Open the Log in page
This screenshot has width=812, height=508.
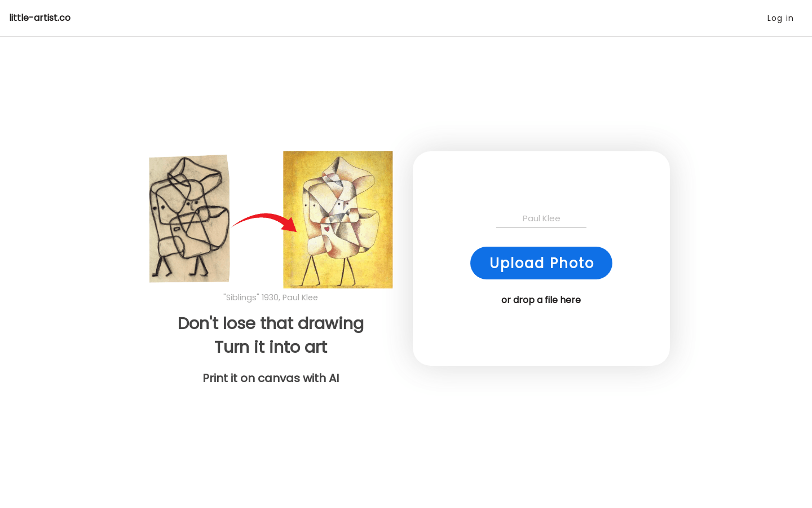[x=780, y=18]
